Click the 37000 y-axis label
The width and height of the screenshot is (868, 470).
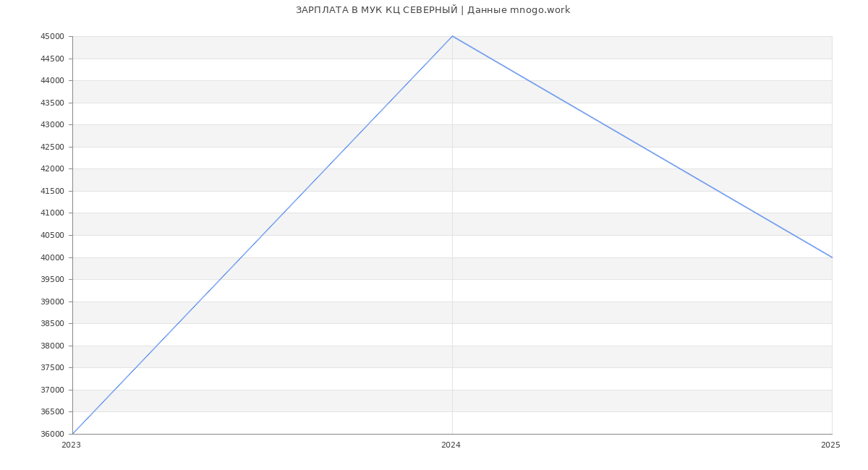point(53,390)
